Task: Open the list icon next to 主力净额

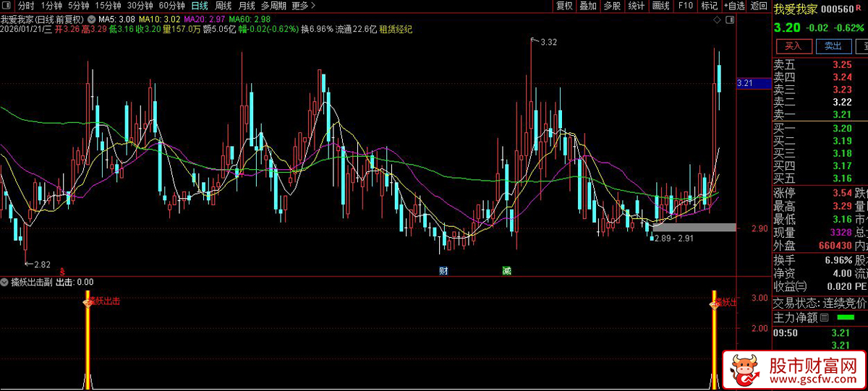Action: point(825,317)
